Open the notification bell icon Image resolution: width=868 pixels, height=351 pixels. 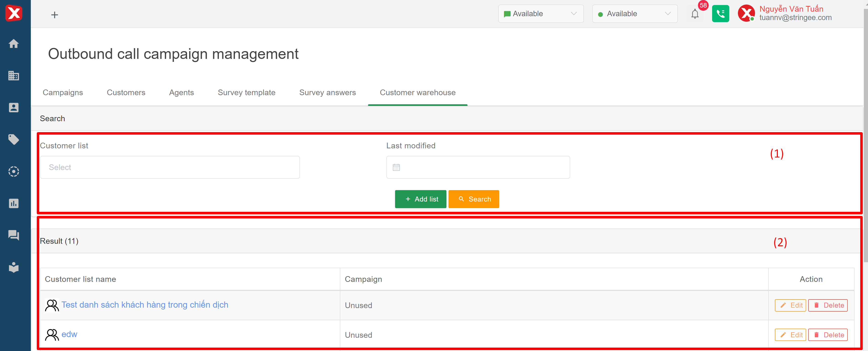(x=695, y=14)
